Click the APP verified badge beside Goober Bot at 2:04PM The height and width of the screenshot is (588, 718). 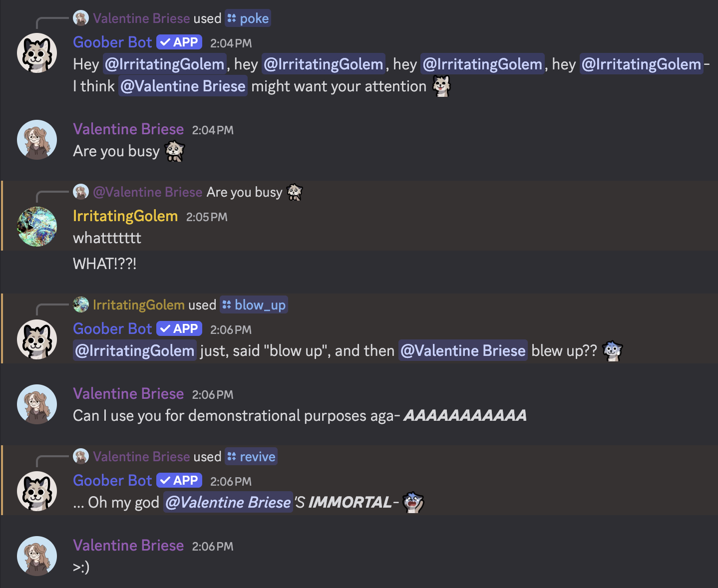179,42
